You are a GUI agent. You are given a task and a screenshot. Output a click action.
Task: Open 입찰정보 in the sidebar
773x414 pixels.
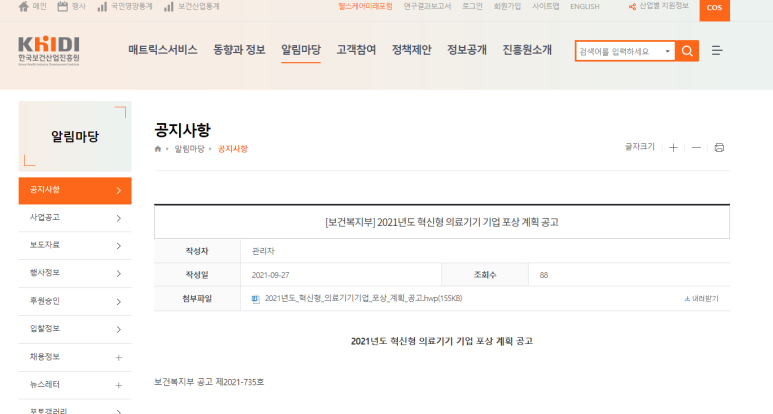click(45, 329)
